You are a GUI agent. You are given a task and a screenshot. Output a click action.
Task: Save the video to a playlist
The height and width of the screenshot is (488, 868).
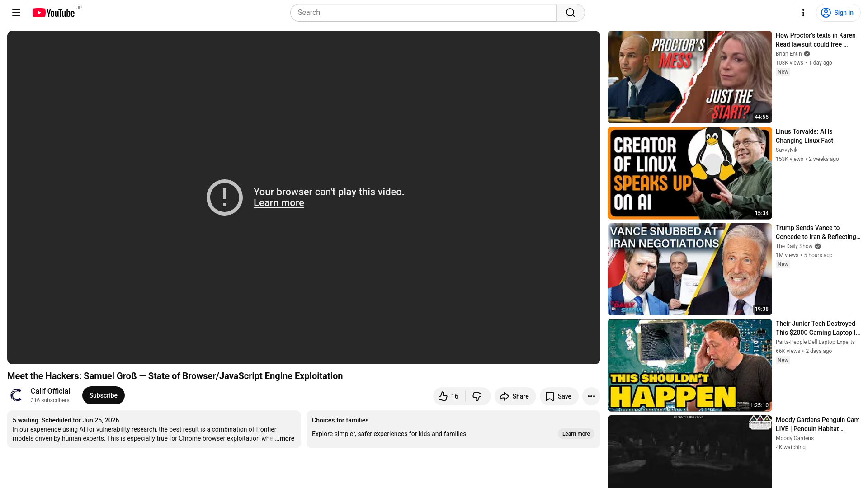[x=559, y=396]
